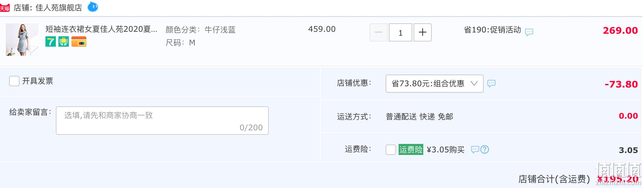This screenshot has height=188, width=644.
Task: Click the freight insurance question mark icon
Action: tap(485, 149)
